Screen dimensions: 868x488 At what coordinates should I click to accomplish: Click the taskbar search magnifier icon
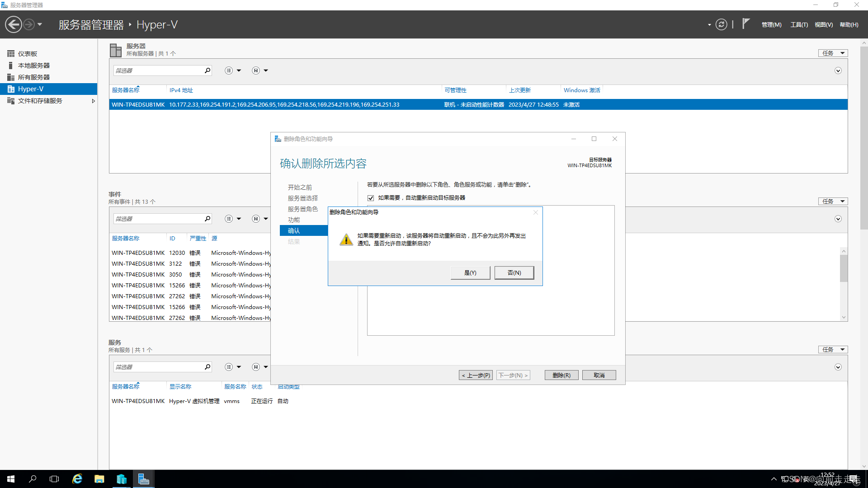[33, 479]
